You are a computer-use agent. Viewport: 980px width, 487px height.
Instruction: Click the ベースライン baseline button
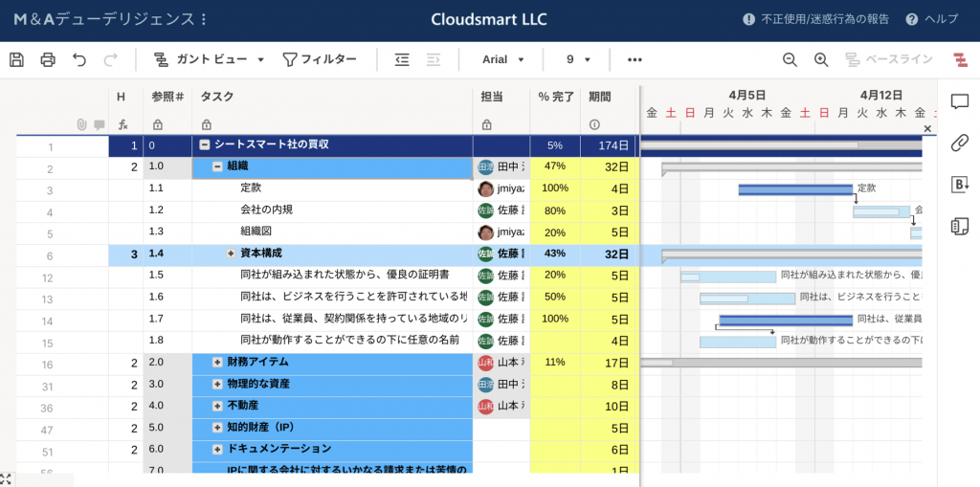(889, 59)
